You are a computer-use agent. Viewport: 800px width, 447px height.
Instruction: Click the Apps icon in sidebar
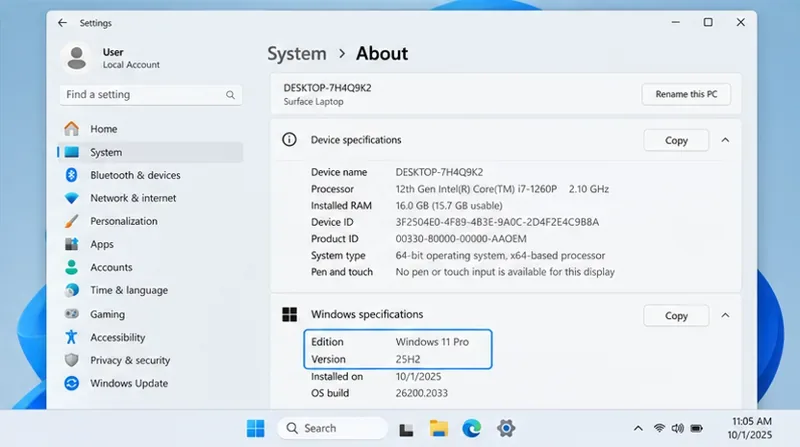click(x=71, y=244)
